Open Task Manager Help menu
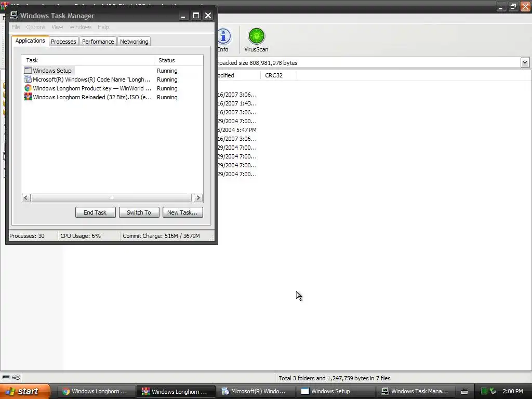This screenshot has width=532, height=399. pyautogui.click(x=103, y=27)
